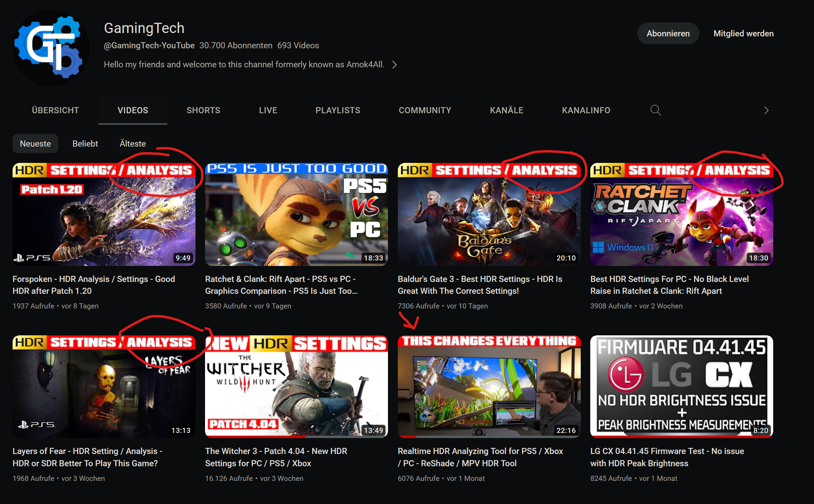Sort videos by Neueste chip
The image size is (814, 504).
click(x=35, y=144)
